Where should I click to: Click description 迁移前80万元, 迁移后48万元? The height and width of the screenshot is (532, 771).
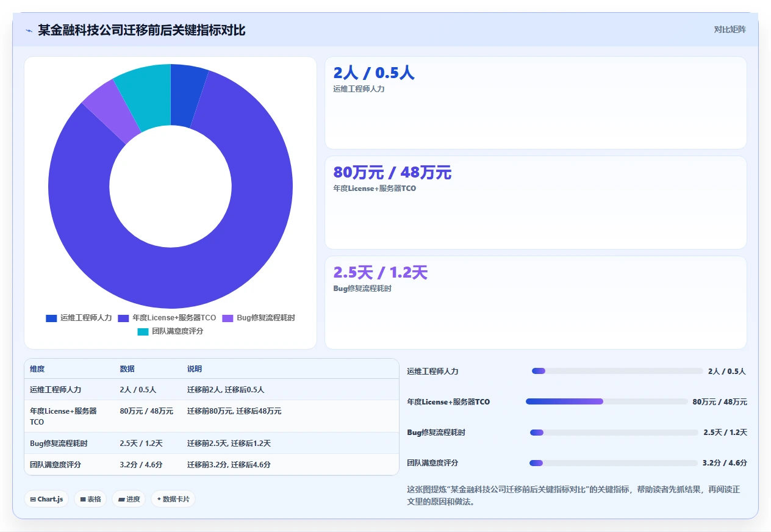coord(234,411)
